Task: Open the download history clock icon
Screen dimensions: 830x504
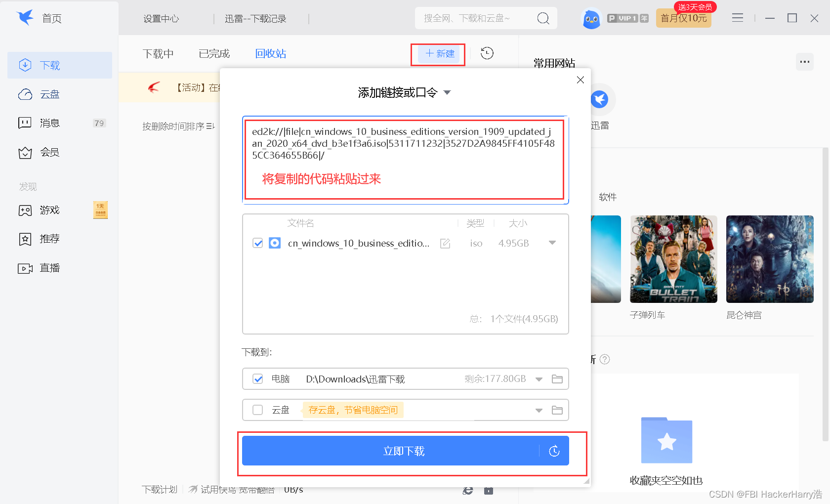Action: coord(487,53)
